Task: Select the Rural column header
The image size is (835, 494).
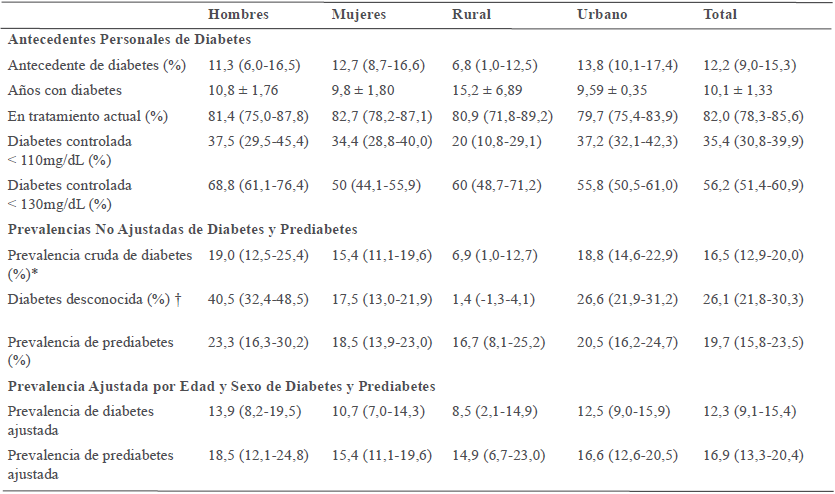Action: click(x=472, y=14)
